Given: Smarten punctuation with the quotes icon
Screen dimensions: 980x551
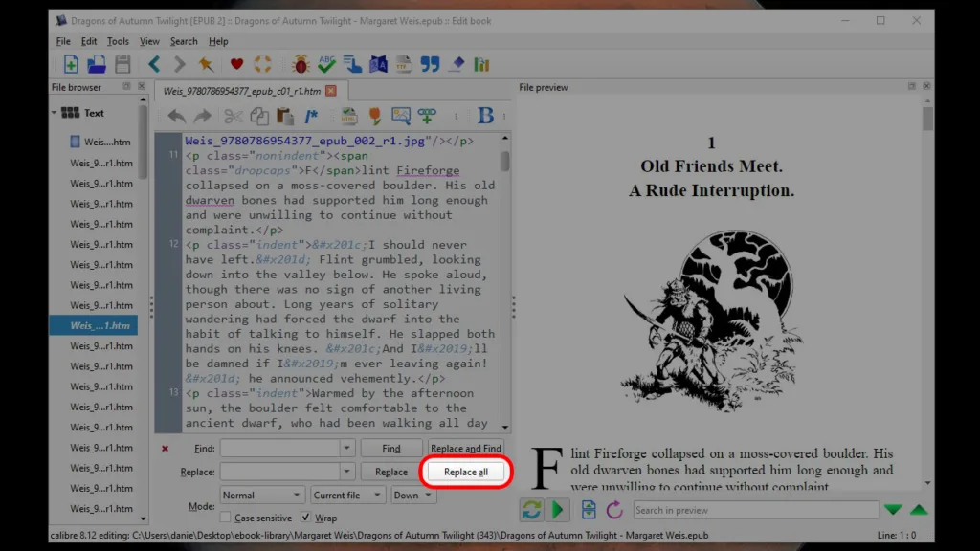Looking at the screenshot, I should pos(430,63).
